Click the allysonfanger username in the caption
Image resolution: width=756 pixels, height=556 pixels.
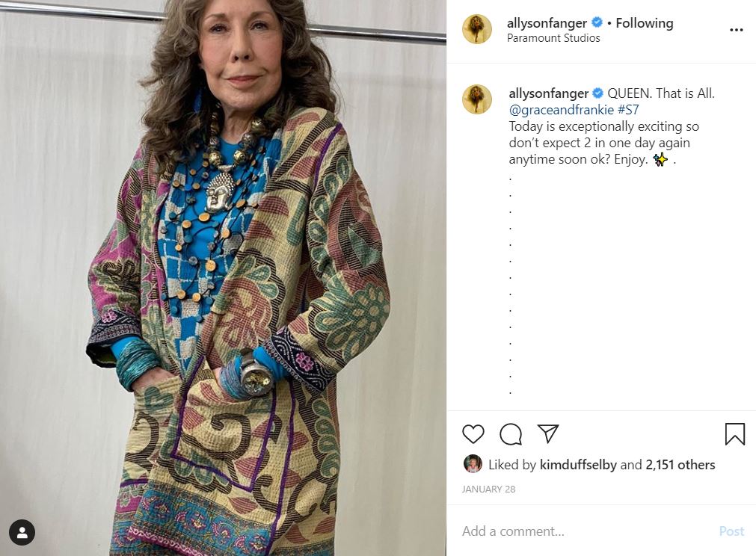(548, 93)
